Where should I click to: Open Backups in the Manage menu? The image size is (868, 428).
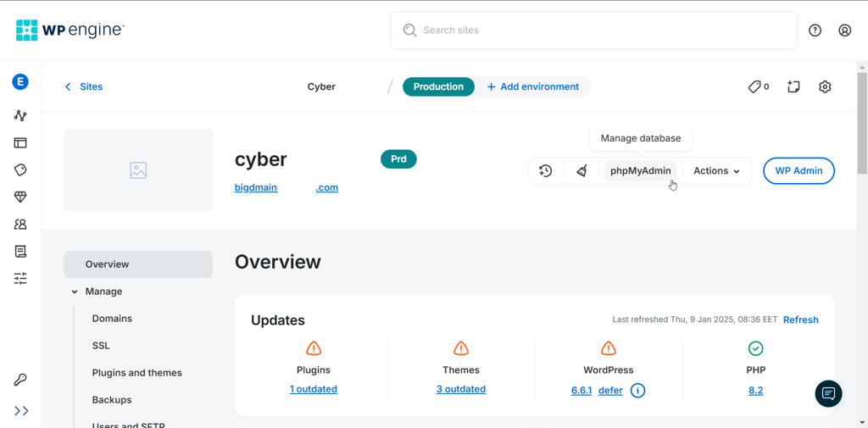click(112, 400)
